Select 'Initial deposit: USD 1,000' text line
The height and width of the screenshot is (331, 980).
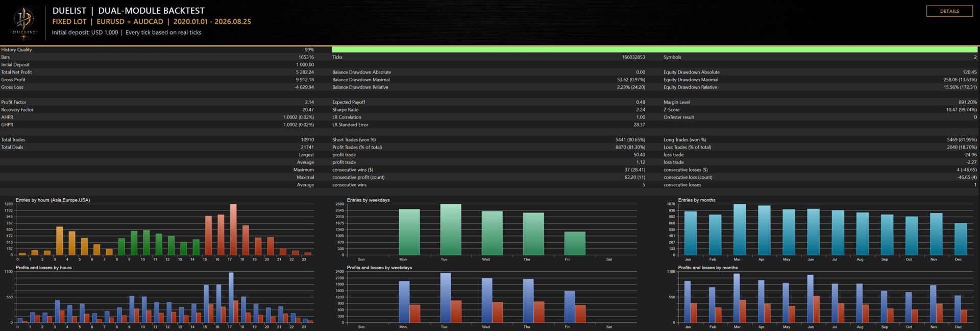pos(85,32)
